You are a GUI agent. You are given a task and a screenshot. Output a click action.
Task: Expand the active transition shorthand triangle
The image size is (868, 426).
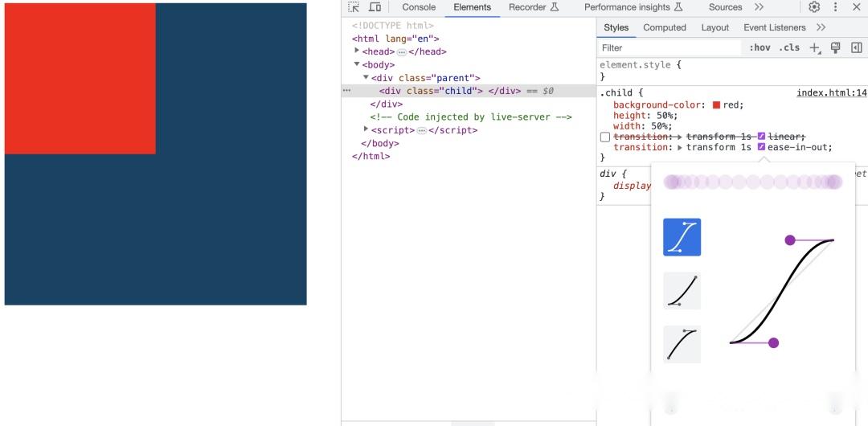680,147
